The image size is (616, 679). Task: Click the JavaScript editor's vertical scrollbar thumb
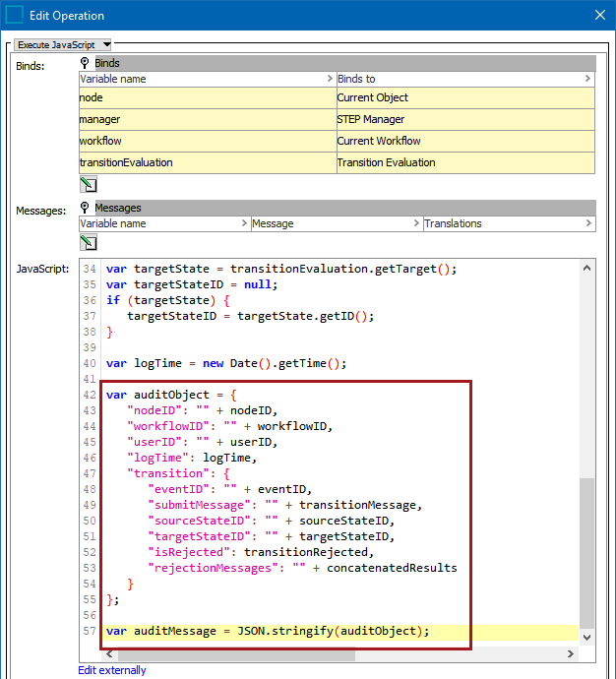click(586, 552)
